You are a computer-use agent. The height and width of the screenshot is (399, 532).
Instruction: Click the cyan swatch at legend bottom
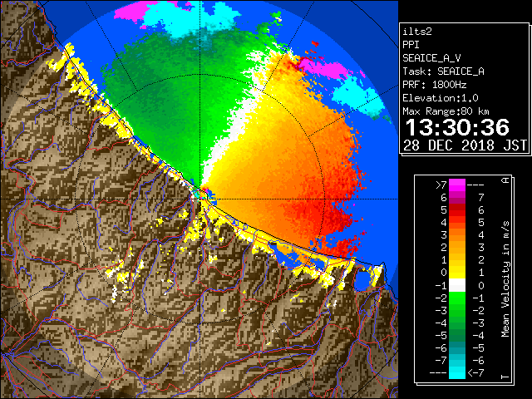click(457, 372)
